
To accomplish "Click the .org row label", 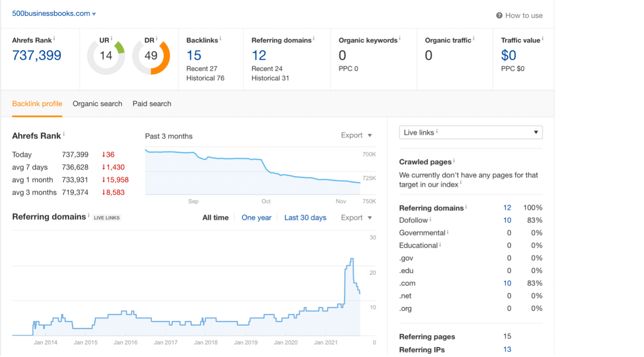I will 406,309.
